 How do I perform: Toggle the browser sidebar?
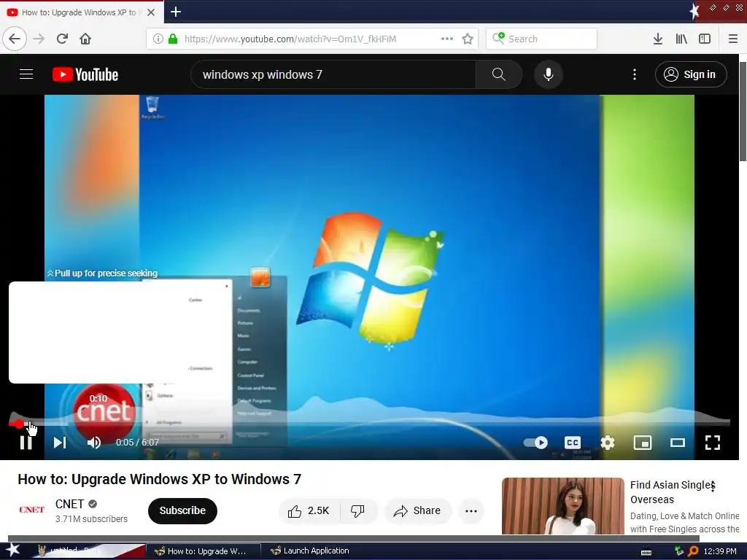[x=705, y=39]
